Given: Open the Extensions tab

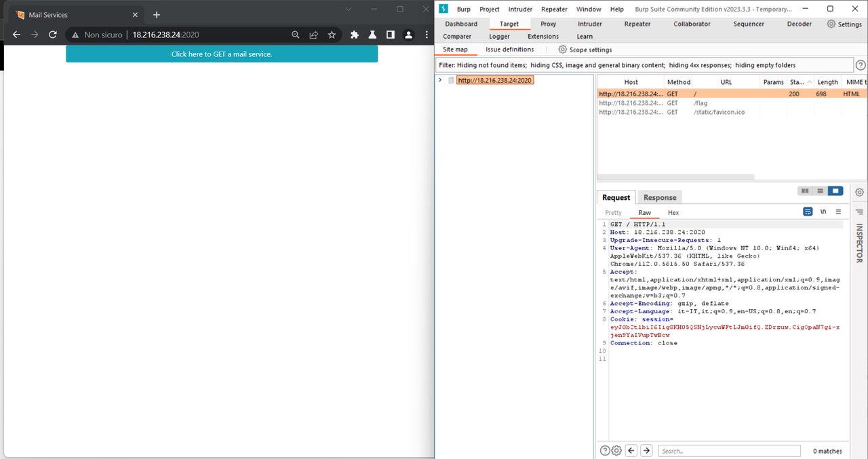Looking at the screenshot, I should click(x=543, y=37).
